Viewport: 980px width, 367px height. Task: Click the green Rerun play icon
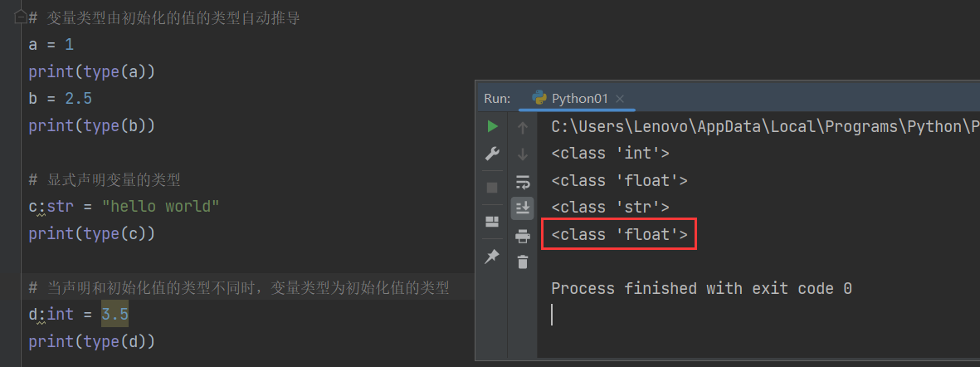coord(493,127)
